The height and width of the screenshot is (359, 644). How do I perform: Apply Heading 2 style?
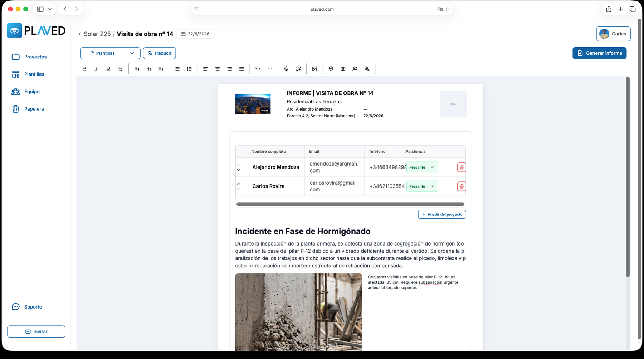[x=149, y=69]
